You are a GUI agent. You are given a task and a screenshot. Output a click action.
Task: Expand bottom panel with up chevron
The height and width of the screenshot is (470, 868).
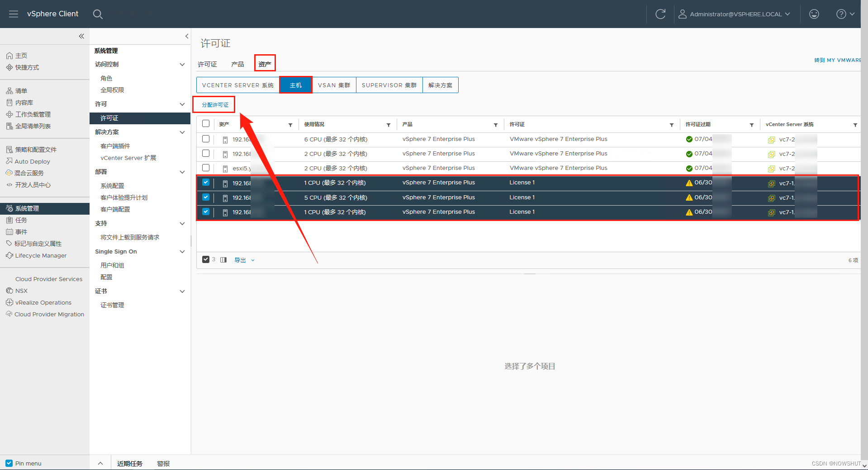pos(100,463)
